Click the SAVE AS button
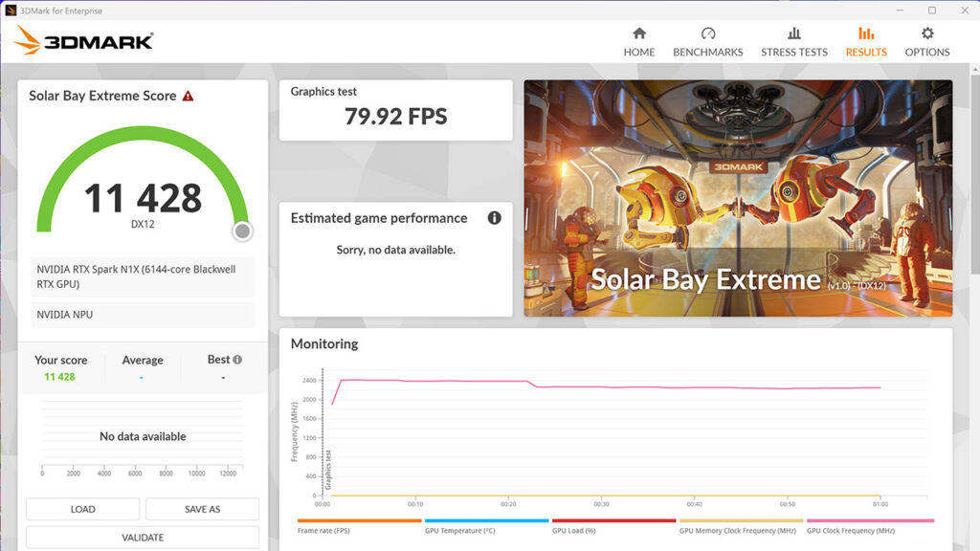The image size is (980, 551). coord(202,509)
